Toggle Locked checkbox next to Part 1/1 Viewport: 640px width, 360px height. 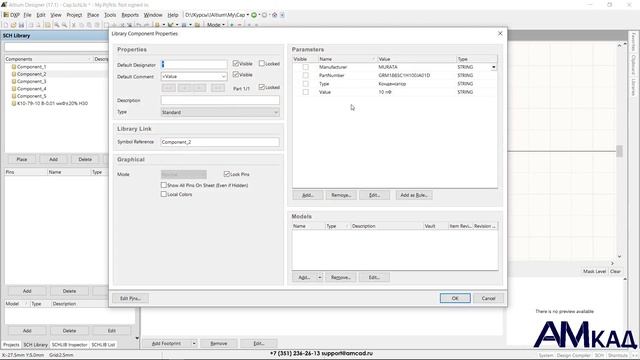262,87
